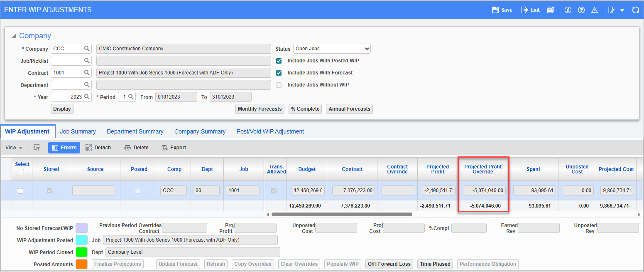Click scrollbar left arrow

pyautogui.click(x=268, y=215)
